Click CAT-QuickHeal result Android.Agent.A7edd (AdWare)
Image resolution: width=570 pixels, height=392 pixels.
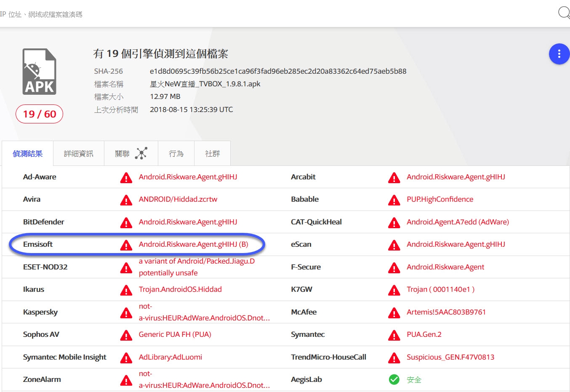coord(458,222)
